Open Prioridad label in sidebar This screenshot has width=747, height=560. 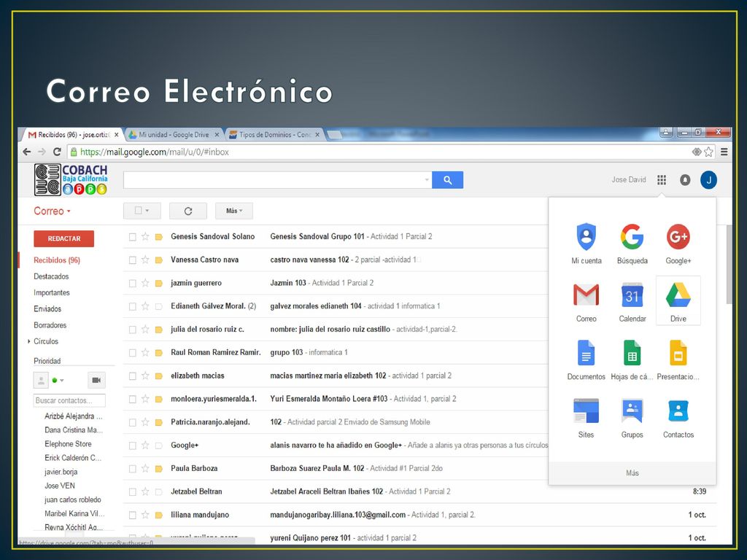click(x=47, y=361)
